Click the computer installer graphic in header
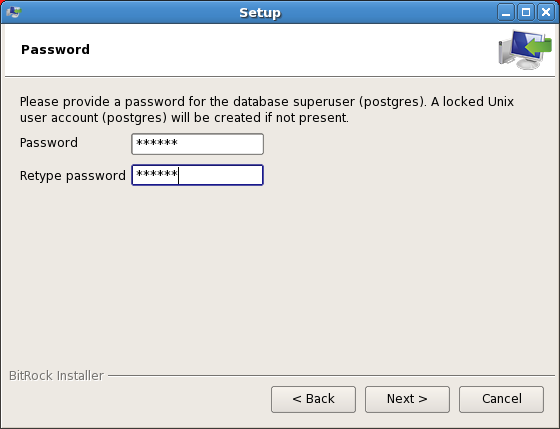Viewport: 560px width, 429px height. coord(525,50)
